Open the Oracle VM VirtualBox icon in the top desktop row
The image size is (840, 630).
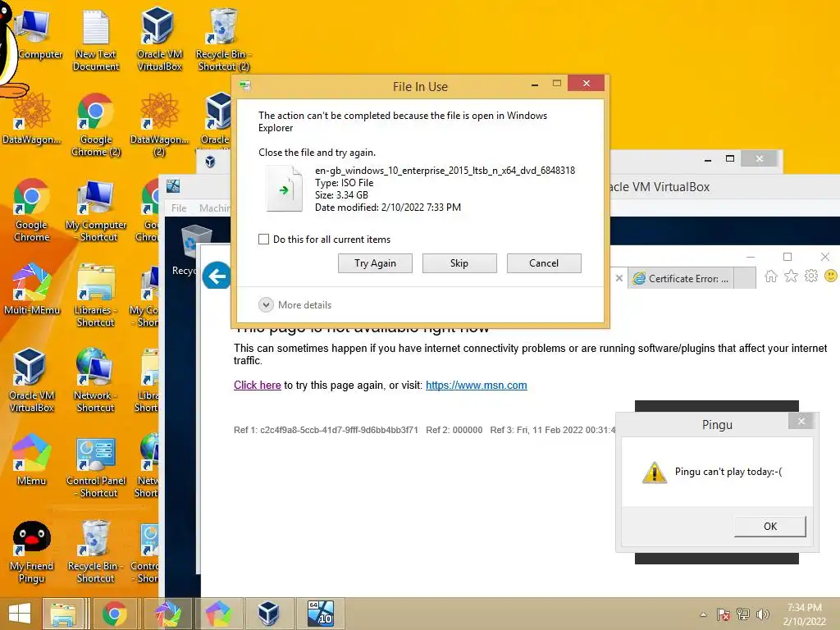159,40
